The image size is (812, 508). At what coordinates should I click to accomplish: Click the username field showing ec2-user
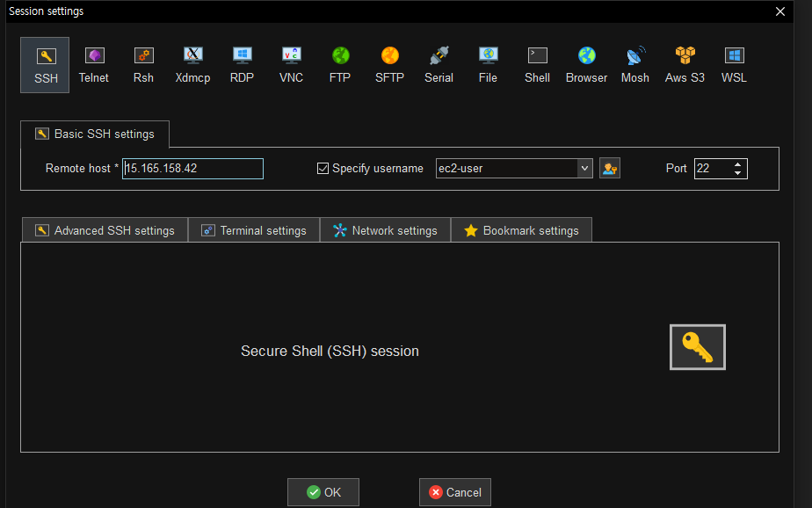(x=507, y=168)
